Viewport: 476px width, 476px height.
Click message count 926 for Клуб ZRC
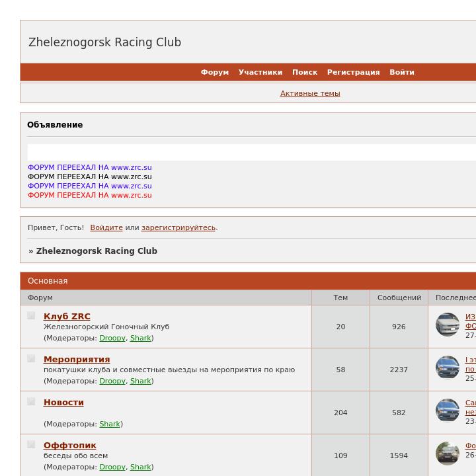coord(399,327)
